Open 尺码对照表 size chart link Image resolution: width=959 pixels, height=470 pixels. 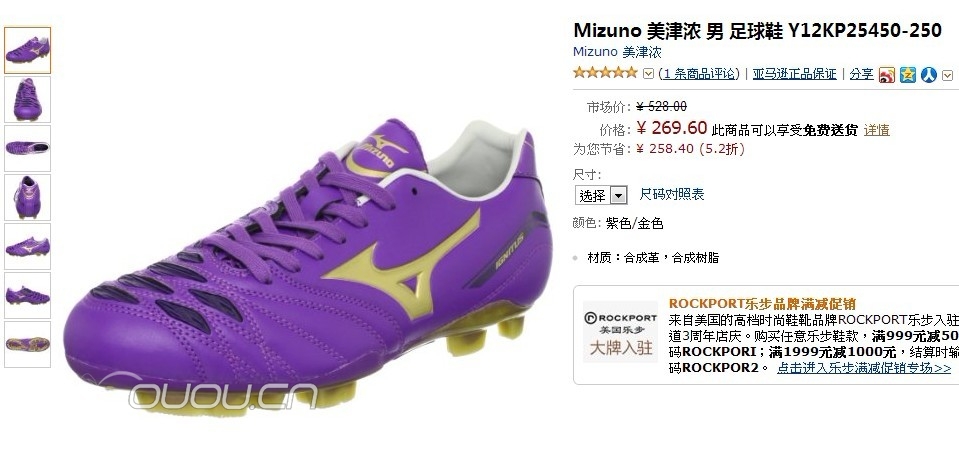672,195
